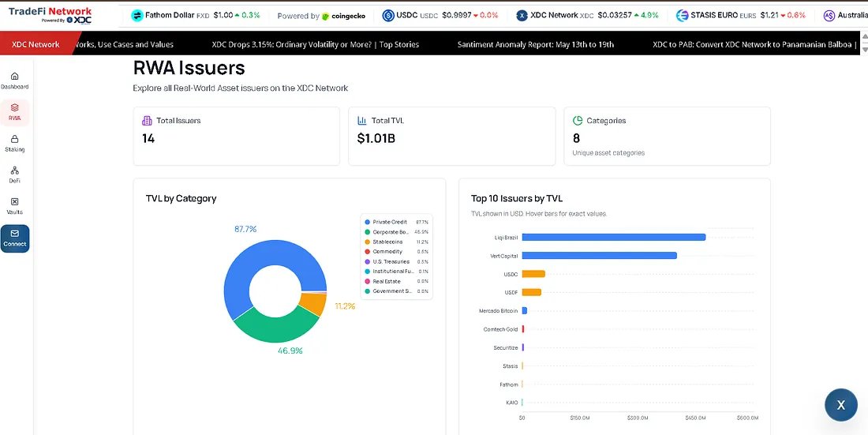Click the Mercado Bitcoin chart label
The image size is (868, 435).
[x=498, y=311]
